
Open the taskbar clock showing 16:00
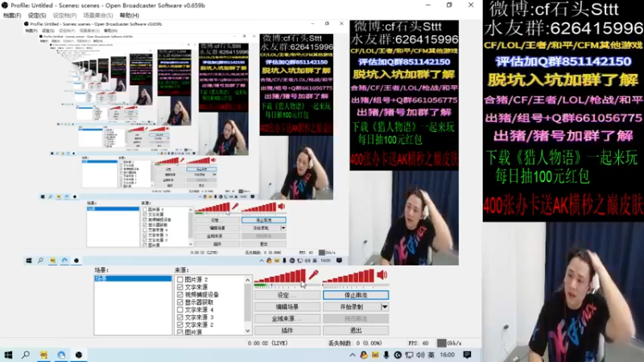tap(447, 355)
